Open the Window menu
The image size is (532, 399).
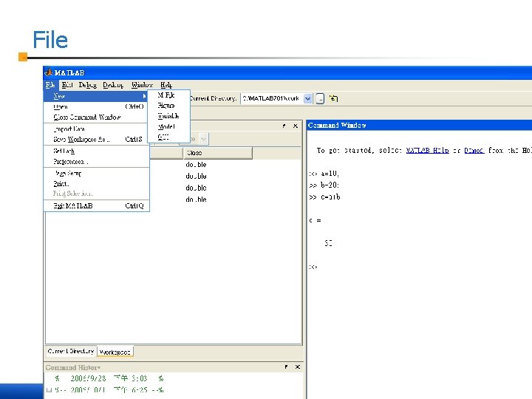pos(142,85)
